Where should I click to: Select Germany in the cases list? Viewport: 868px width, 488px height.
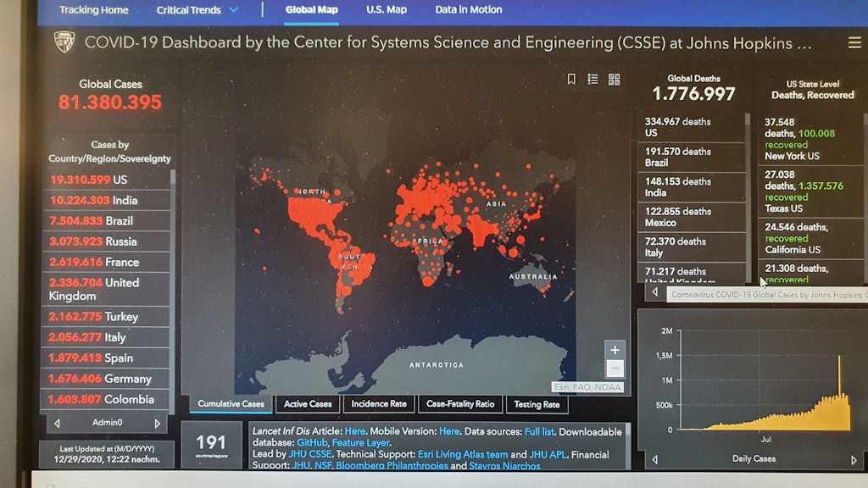pos(106,379)
